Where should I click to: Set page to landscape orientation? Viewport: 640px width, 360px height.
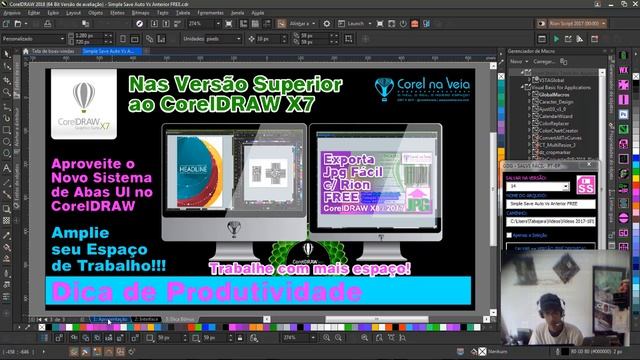pos(135,39)
